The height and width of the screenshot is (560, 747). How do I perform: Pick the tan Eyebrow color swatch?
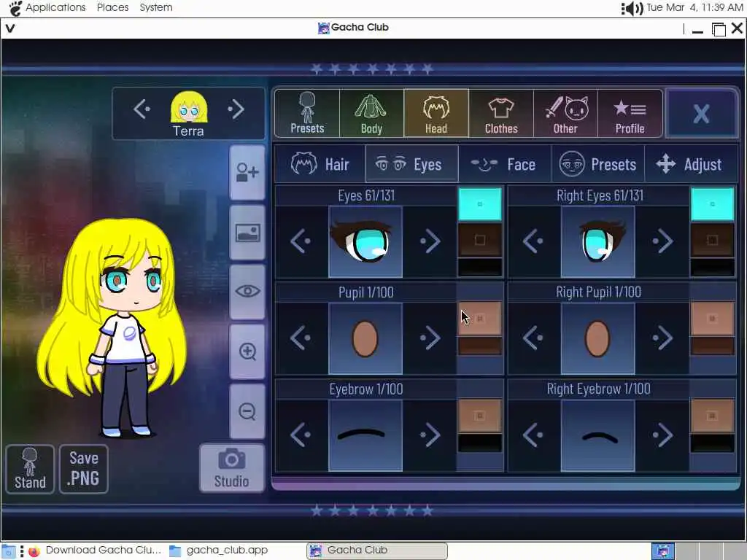(480, 415)
